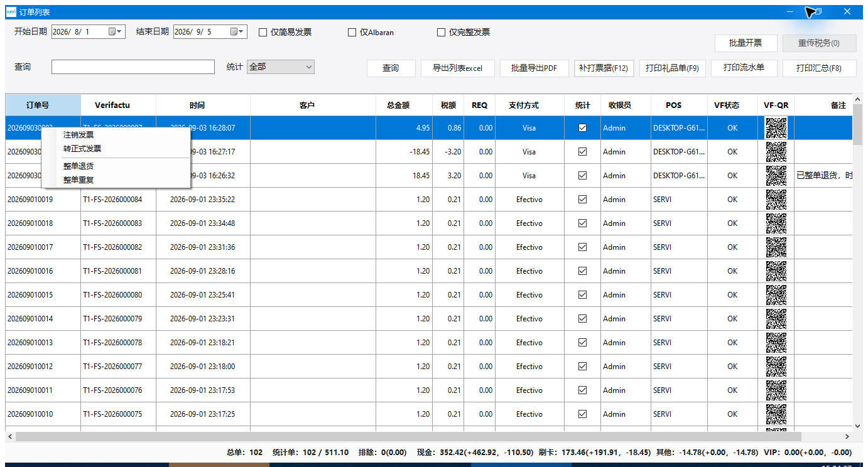Uncheck 统计 box for order 202609010018
This screenshot has height=467, width=868.
582,223
